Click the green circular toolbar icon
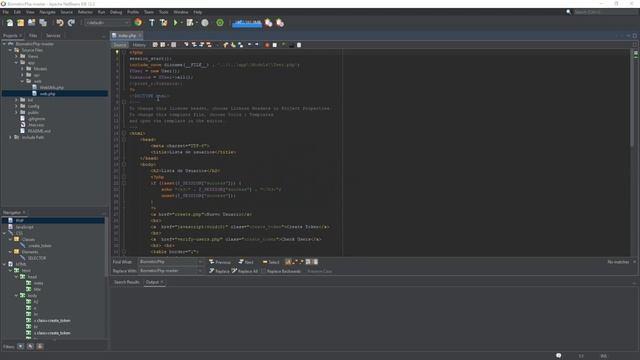This screenshot has width=640, height=360. (220, 23)
